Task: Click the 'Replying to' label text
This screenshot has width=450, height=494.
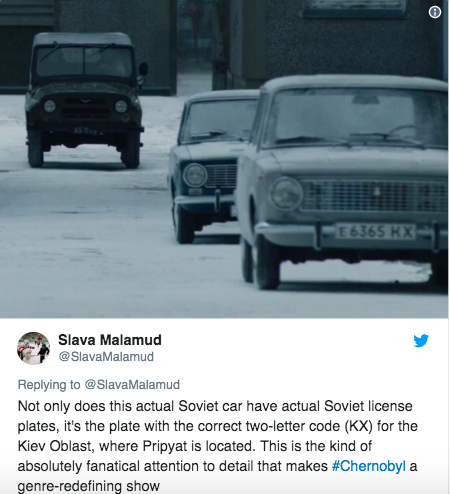Action: tap(49, 385)
